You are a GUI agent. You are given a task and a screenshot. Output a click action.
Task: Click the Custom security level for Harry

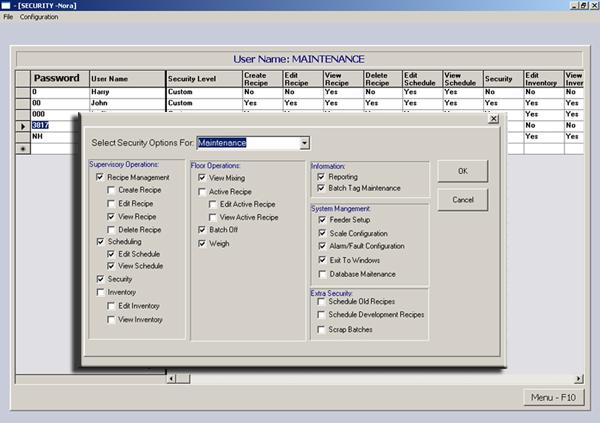[204, 92]
